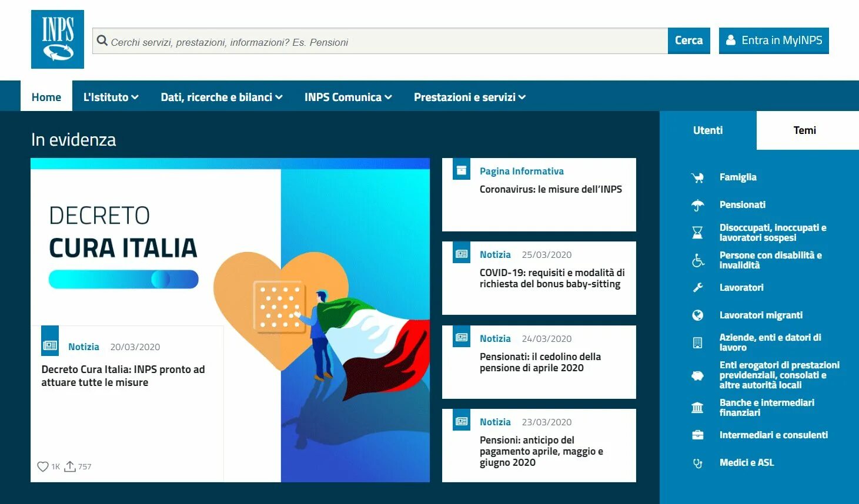Click the Notizia badge icon on the Decreto article

pyautogui.click(x=50, y=340)
